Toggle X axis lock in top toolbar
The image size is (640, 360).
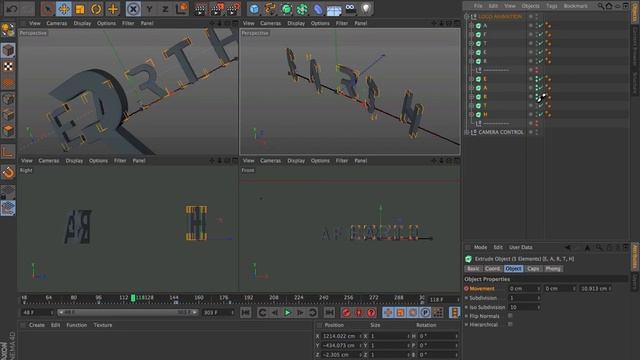[133, 9]
